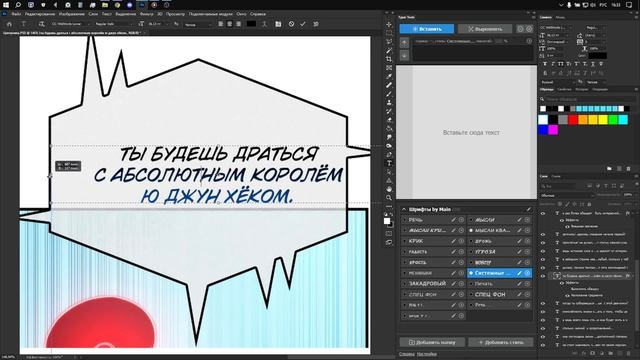Screen dimensions: 640x360
Task: Select the КРИК style radio button
Action: coord(405,241)
